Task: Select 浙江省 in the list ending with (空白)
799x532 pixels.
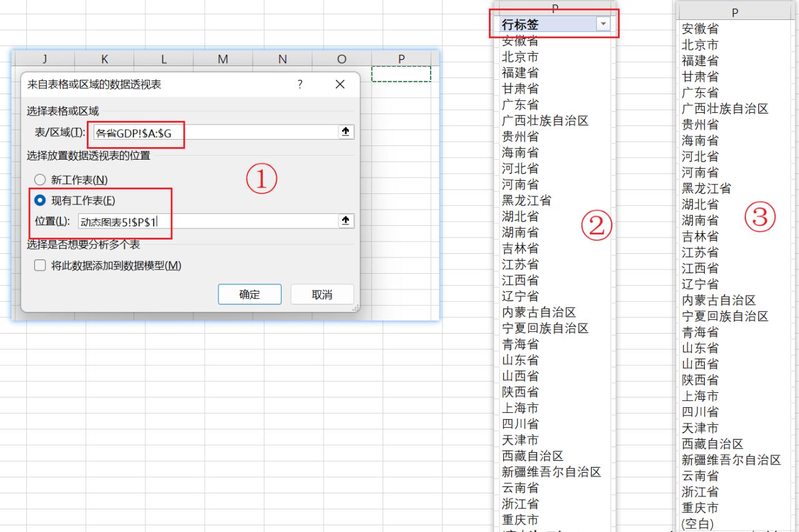Action: (700, 491)
